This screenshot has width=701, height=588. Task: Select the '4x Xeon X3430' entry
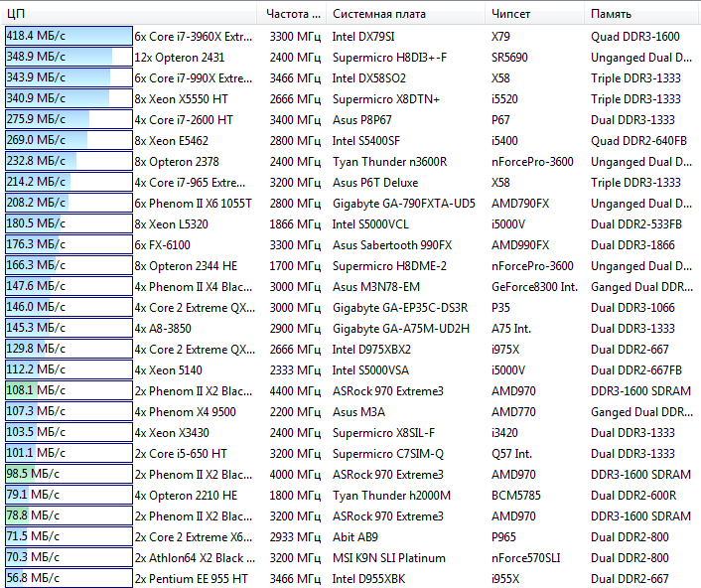172,433
